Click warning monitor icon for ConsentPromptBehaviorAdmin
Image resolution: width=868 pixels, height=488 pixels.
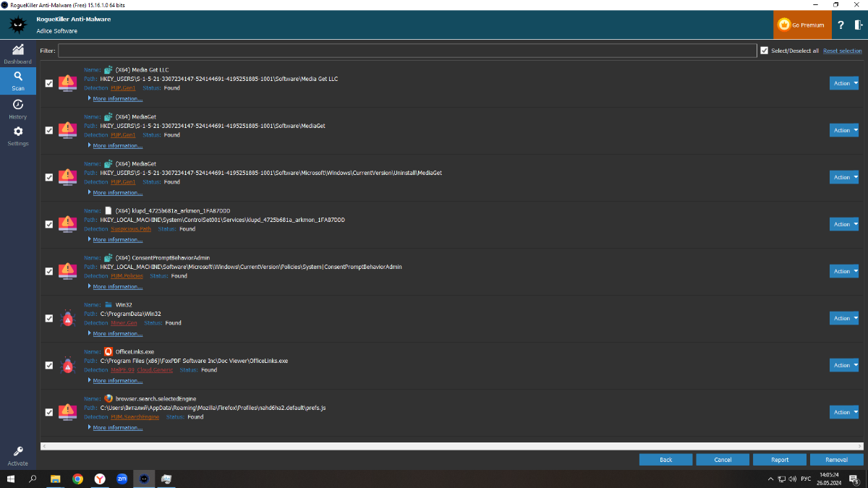[x=67, y=270]
